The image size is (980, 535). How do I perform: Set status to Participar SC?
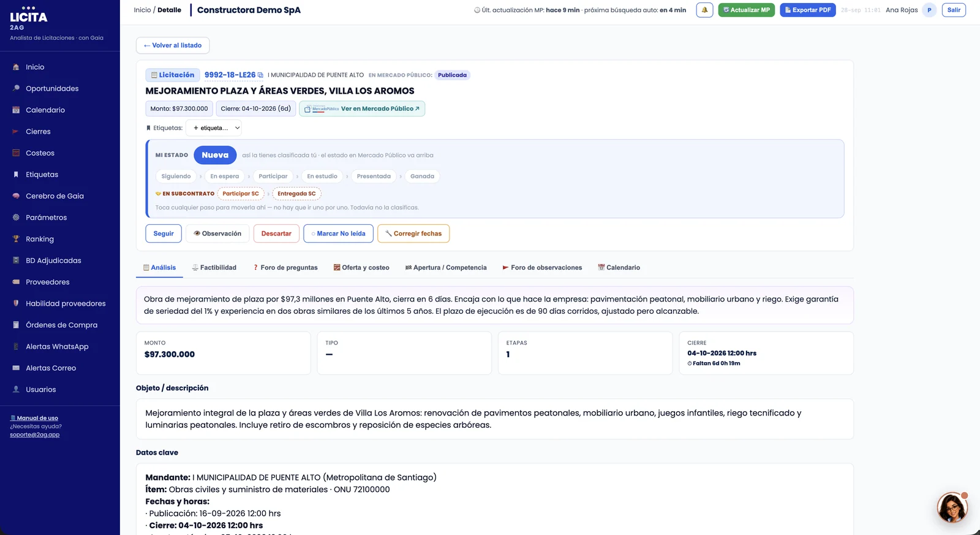tap(241, 194)
